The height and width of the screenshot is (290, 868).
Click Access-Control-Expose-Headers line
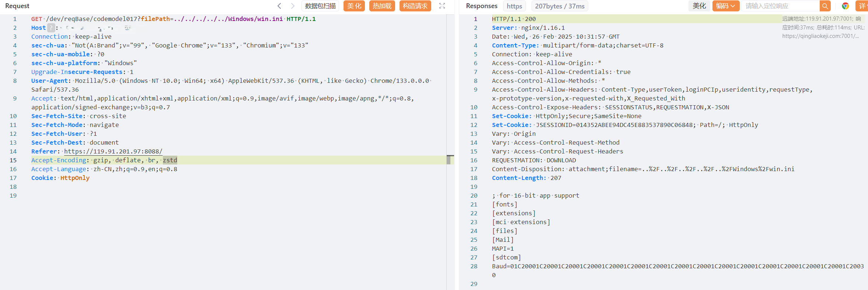click(610, 107)
